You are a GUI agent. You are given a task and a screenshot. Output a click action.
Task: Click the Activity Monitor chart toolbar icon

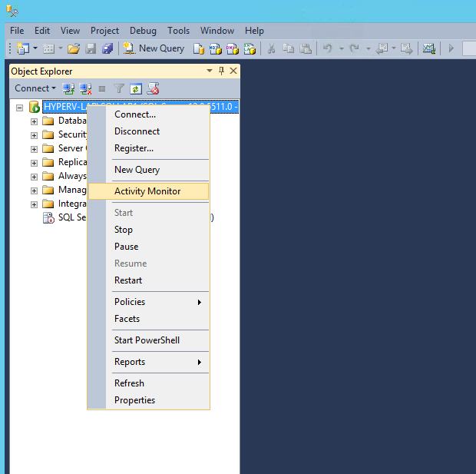click(429, 48)
